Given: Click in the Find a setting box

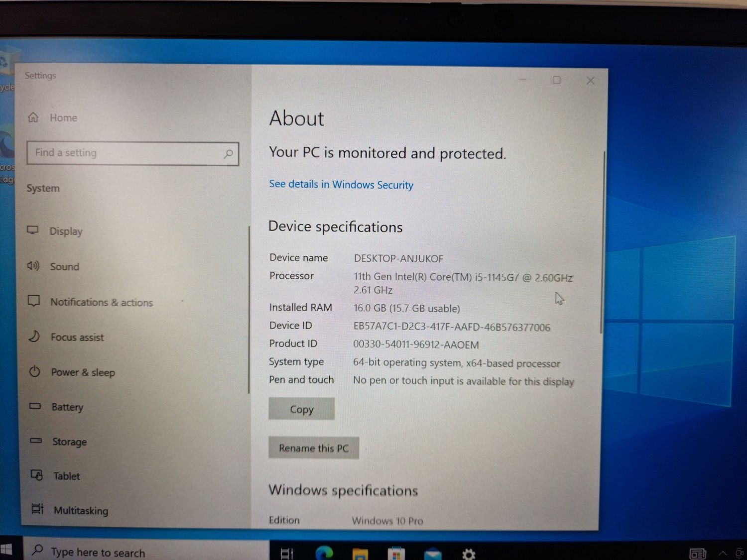Looking at the screenshot, I should pos(132,153).
